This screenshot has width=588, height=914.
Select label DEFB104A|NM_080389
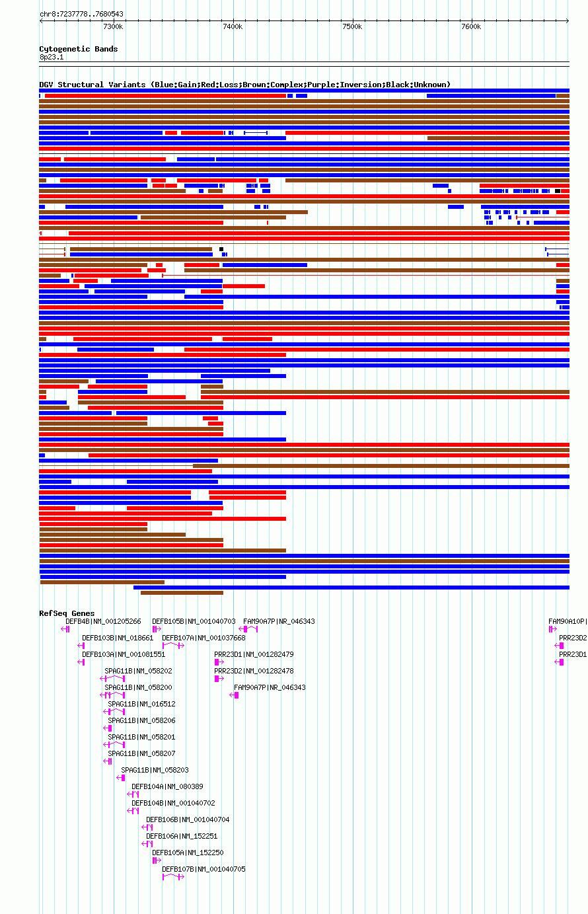point(167,786)
